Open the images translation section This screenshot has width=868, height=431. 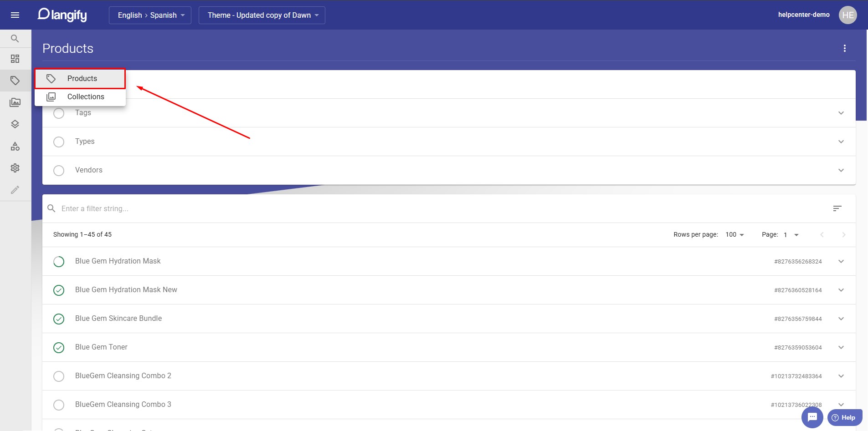(15, 102)
